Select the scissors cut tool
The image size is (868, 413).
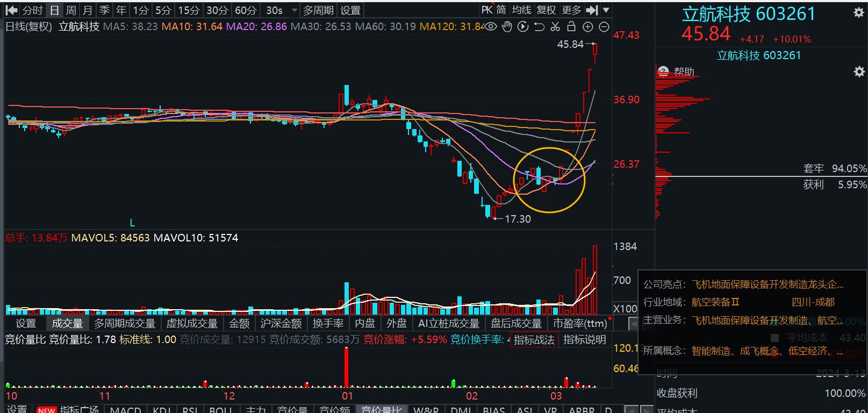click(x=555, y=26)
